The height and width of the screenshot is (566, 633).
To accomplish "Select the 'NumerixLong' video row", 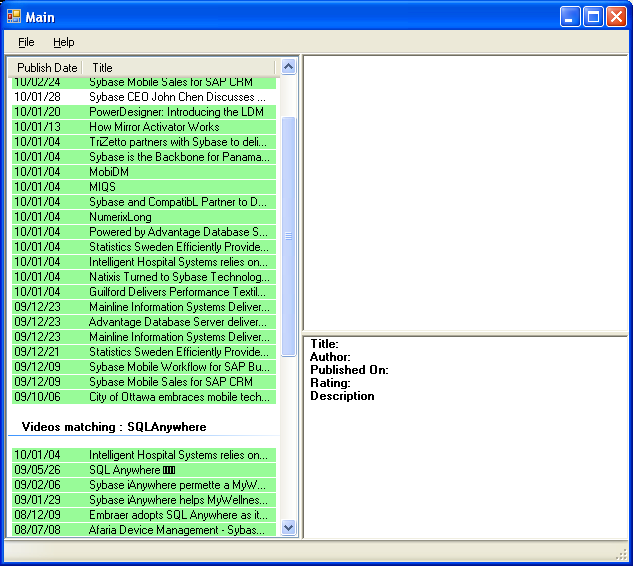I will pyautogui.click(x=144, y=217).
